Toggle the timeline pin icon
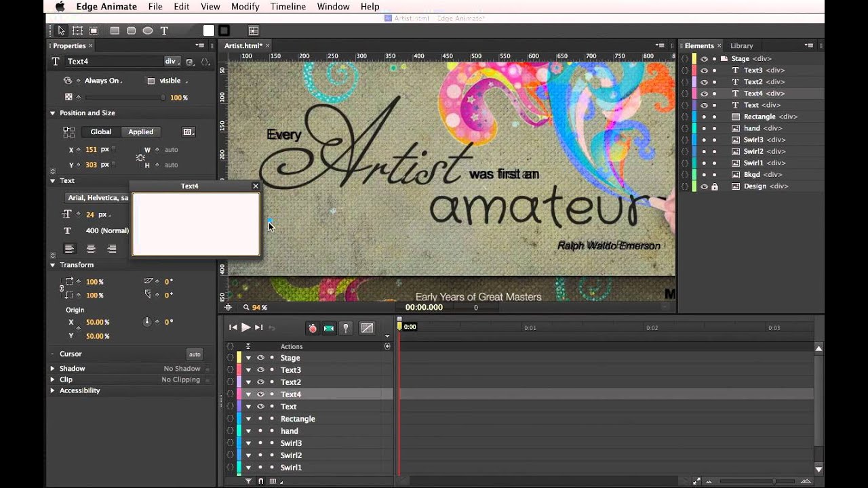Screen dimensions: 868x488 [346, 328]
